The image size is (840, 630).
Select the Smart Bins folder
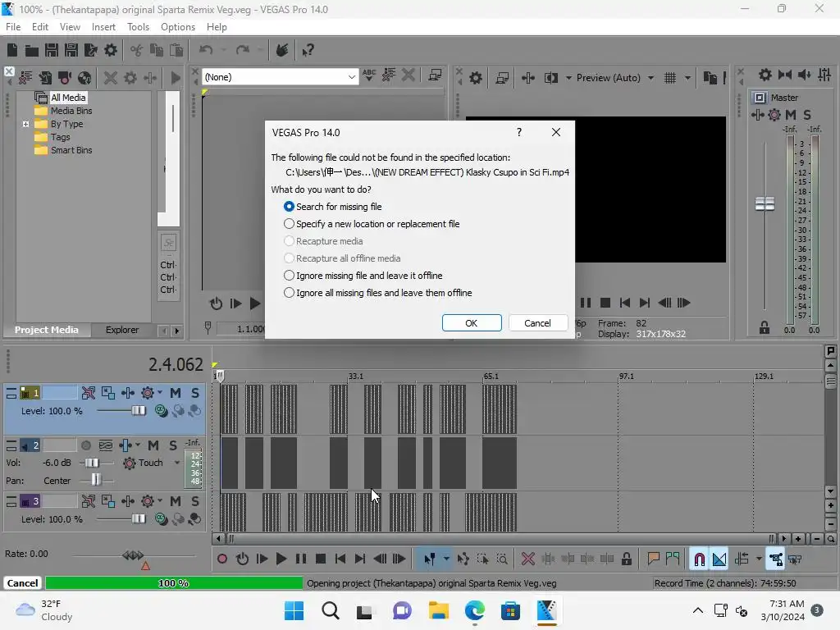pos(71,150)
